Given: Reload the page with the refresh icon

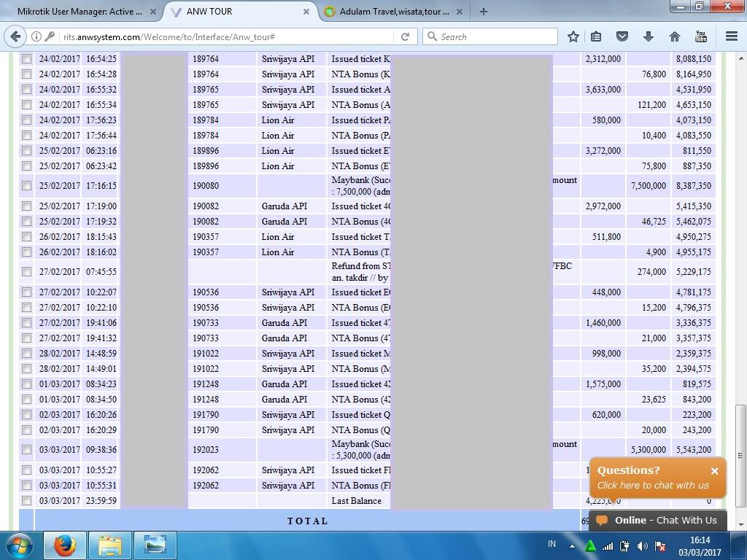Looking at the screenshot, I should click(x=406, y=36).
